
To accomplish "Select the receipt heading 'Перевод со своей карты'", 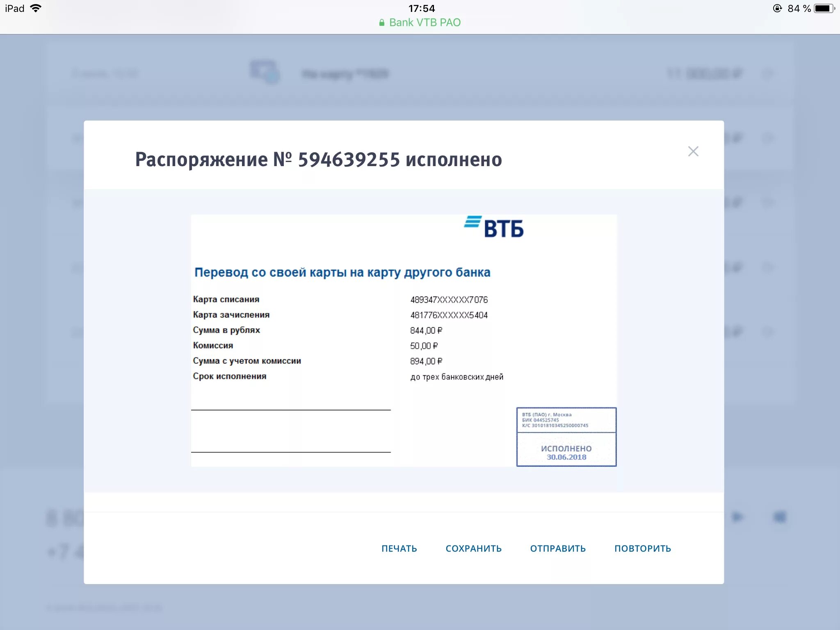I will pyautogui.click(x=342, y=272).
